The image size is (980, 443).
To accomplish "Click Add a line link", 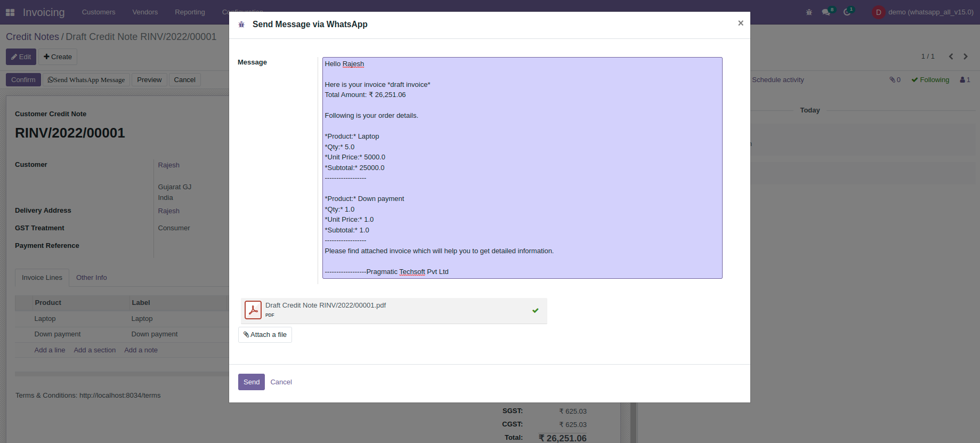I will 50,350.
